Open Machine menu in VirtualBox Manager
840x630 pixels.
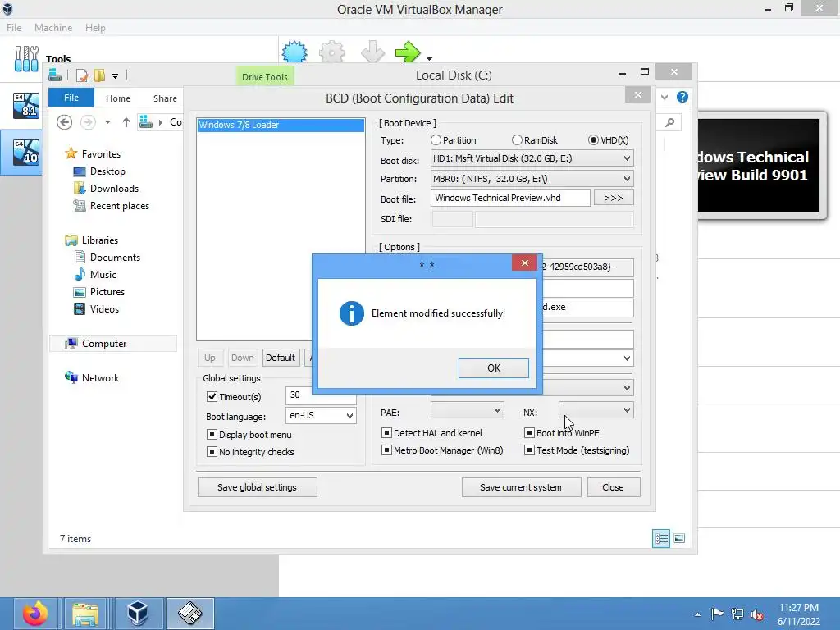pos(53,27)
